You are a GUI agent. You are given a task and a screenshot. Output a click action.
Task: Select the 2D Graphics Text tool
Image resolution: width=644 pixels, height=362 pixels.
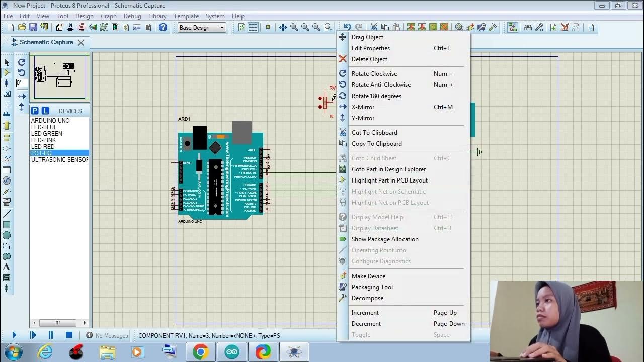[x=7, y=267]
